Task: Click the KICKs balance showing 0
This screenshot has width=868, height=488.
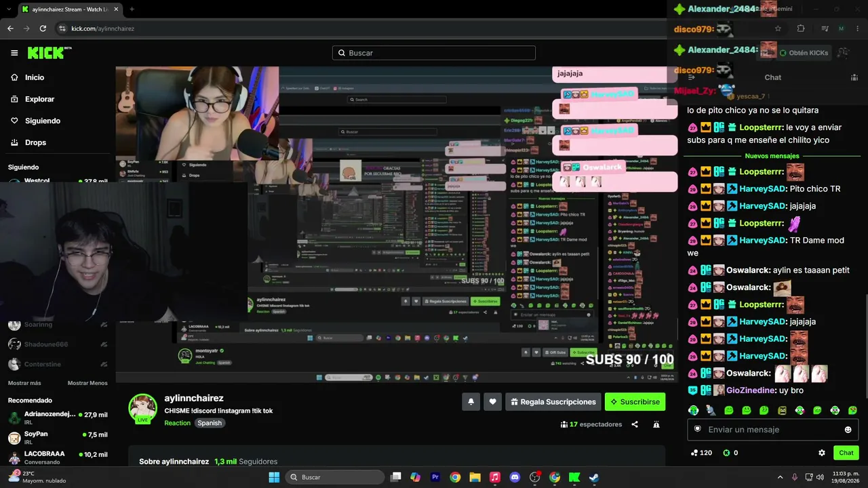Action: click(730, 453)
